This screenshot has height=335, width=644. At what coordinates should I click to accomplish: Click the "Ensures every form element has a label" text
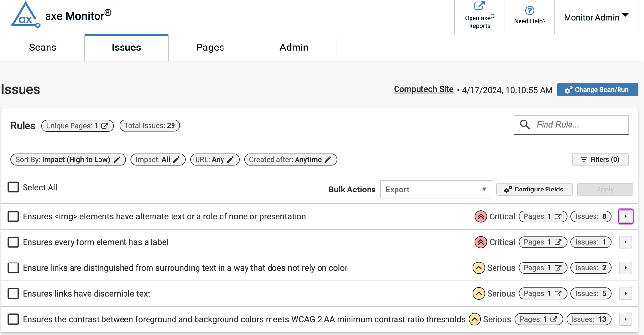click(96, 242)
